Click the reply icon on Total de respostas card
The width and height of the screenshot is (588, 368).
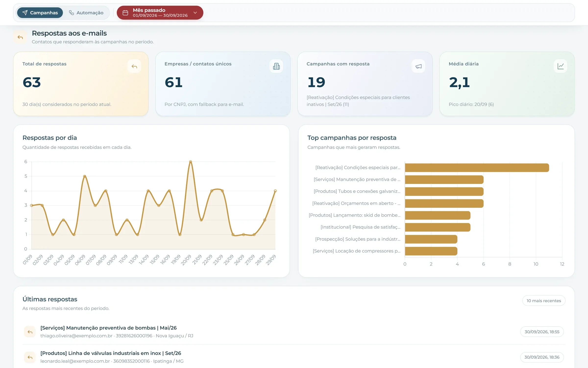pyautogui.click(x=134, y=66)
